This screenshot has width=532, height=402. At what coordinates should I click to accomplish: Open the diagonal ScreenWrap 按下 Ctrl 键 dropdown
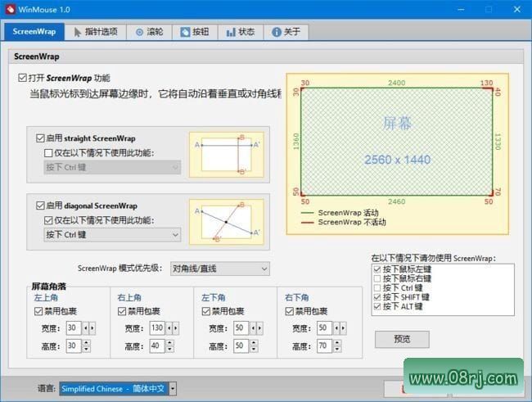[112, 235]
